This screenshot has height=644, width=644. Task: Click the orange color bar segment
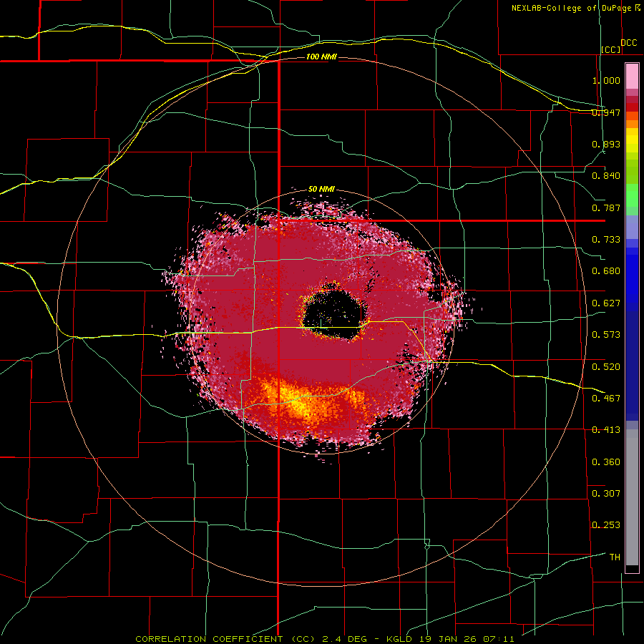(x=632, y=120)
